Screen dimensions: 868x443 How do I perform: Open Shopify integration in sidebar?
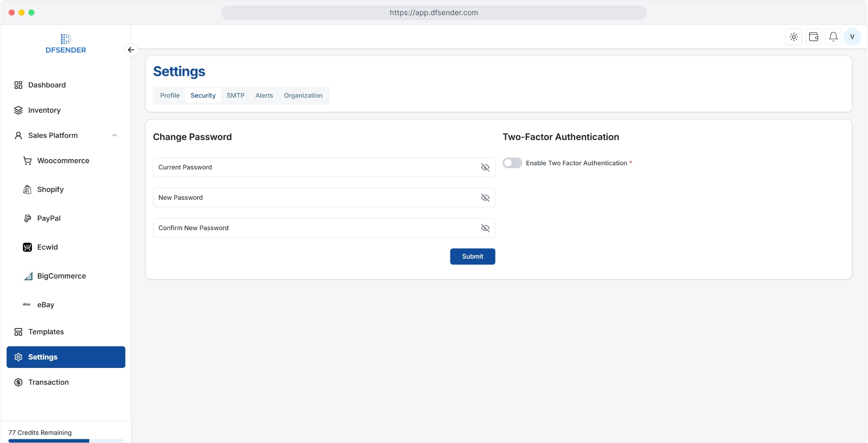tap(50, 190)
